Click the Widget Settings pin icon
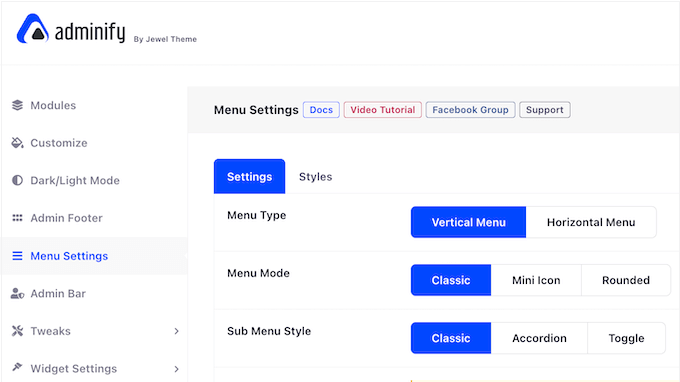 (x=17, y=367)
